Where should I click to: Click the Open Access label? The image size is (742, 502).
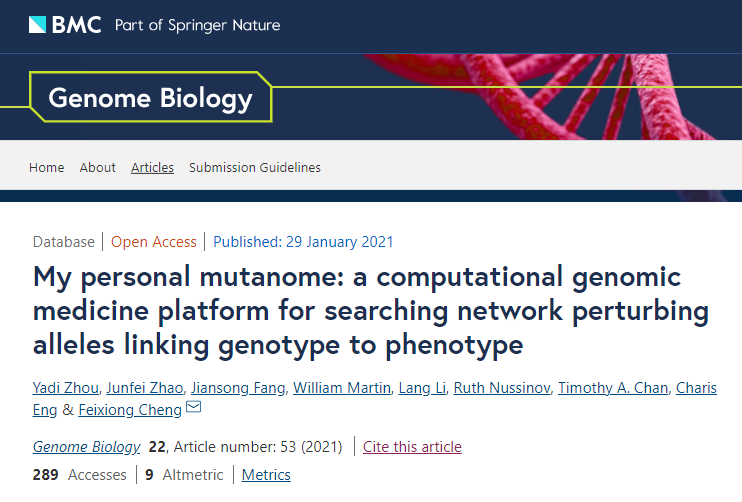(154, 241)
